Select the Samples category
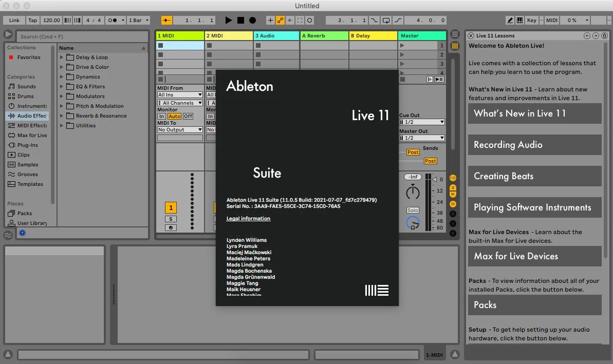The height and width of the screenshot is (364, 613). [28, 165]
